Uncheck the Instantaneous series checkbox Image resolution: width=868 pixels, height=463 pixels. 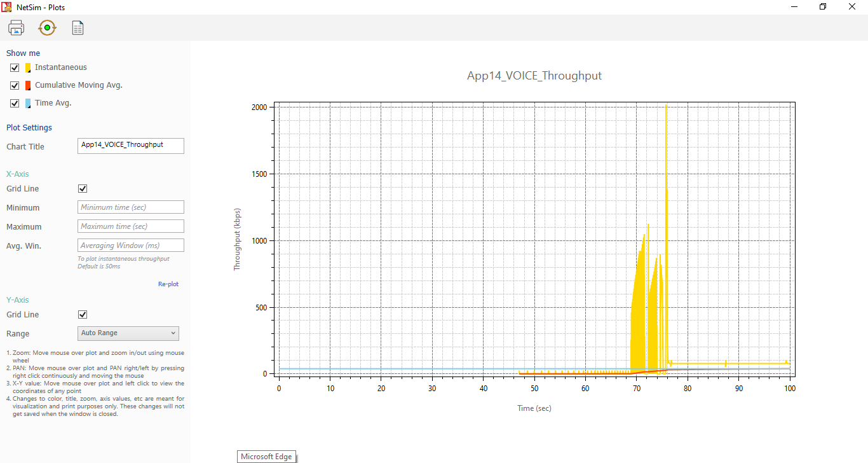15,67
